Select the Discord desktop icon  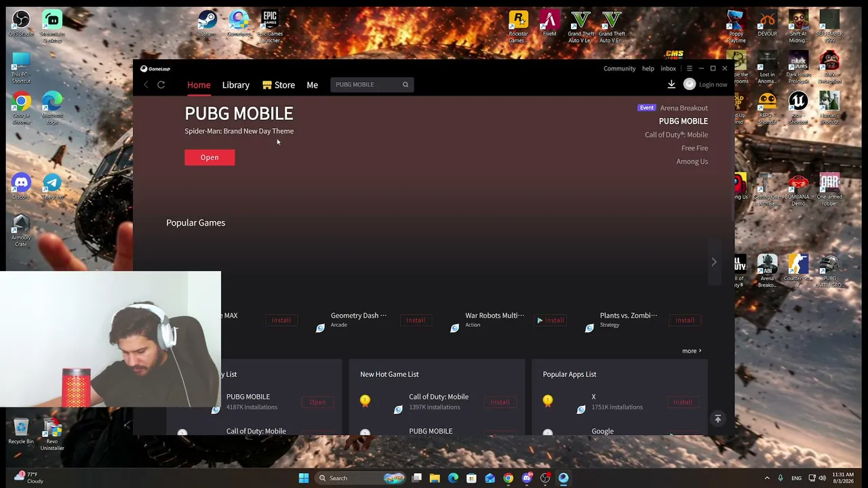point(21,186)
